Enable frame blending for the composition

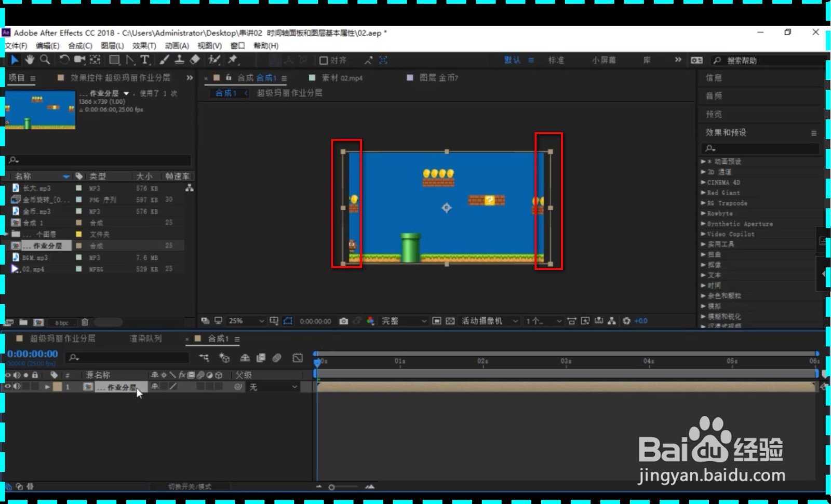261,358
